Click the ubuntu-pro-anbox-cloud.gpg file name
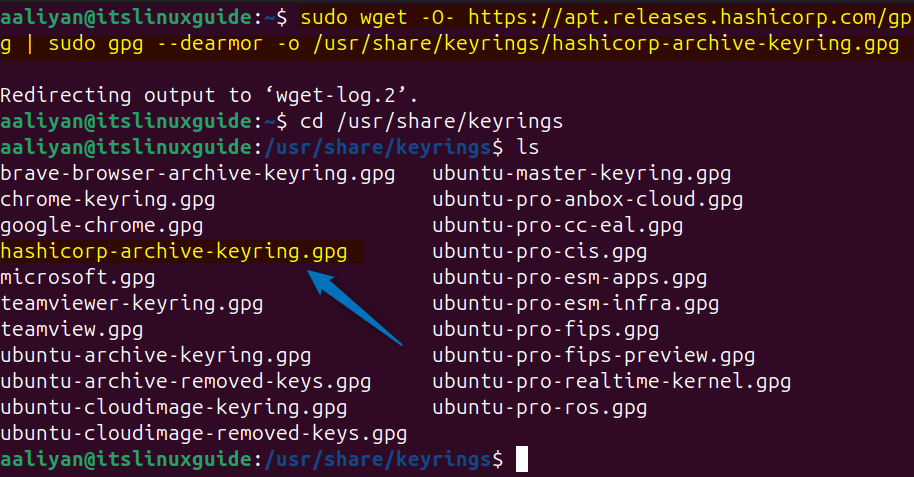 coord(588,200)
